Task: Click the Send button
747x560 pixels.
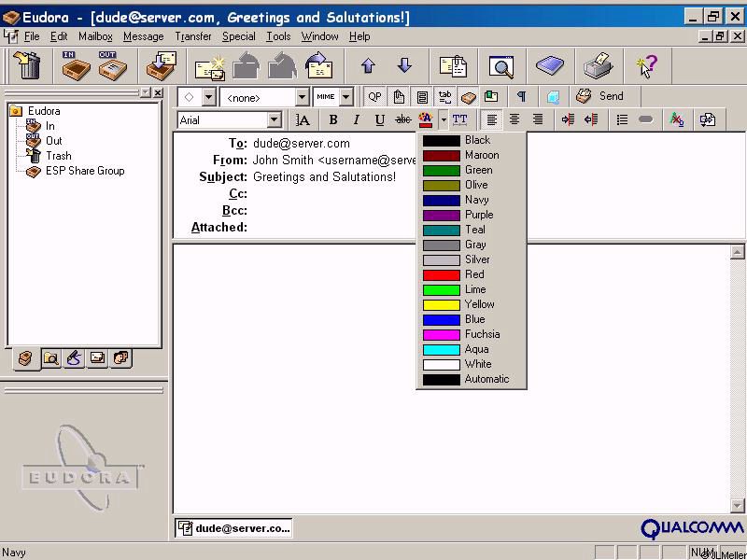Action: pyautogui.click(x=599, y=97)
